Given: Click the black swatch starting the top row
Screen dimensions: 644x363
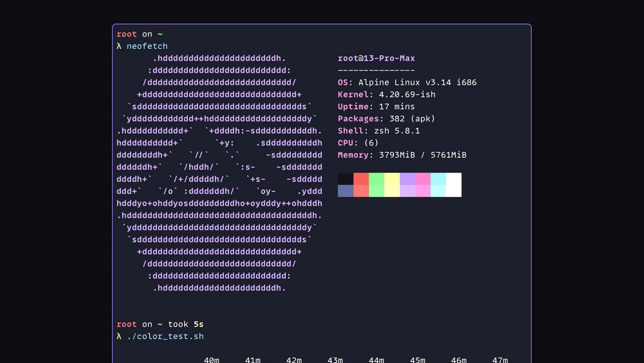Looking at the screenshot, I should click(x=345, y=179).
